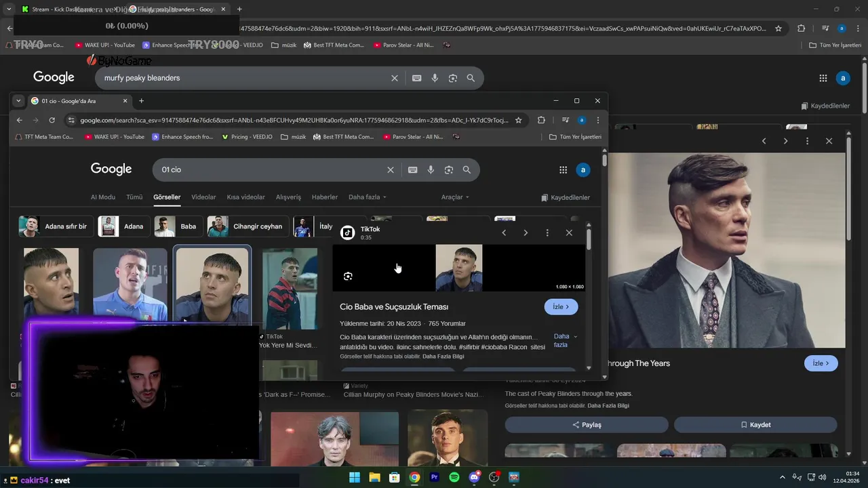
Task: Click microphone icon in murfy peaky bleanders search bar
Action: coord(435,78)
